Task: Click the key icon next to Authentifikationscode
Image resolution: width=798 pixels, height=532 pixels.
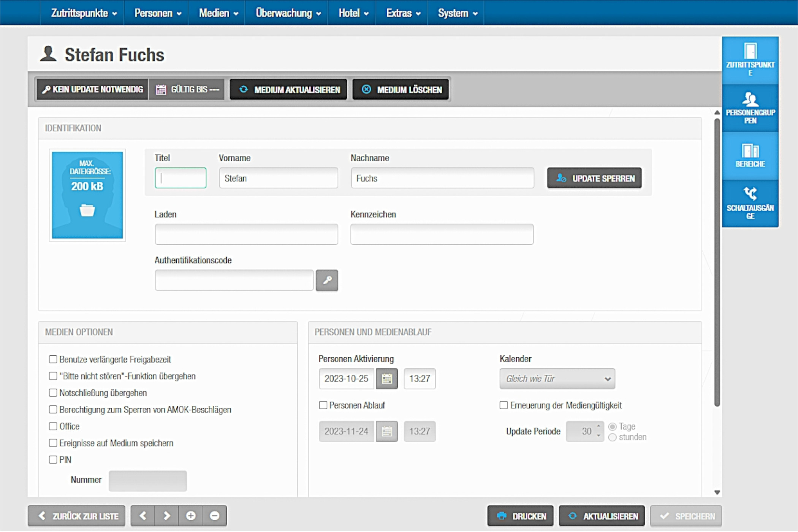Action: pyautogui.click(x=326, y=280)
